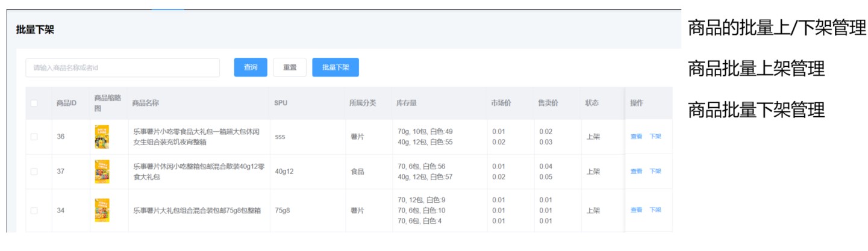Open thumbnail image of product 37
This screenshot has width=868, height=251.
(102, 172)
